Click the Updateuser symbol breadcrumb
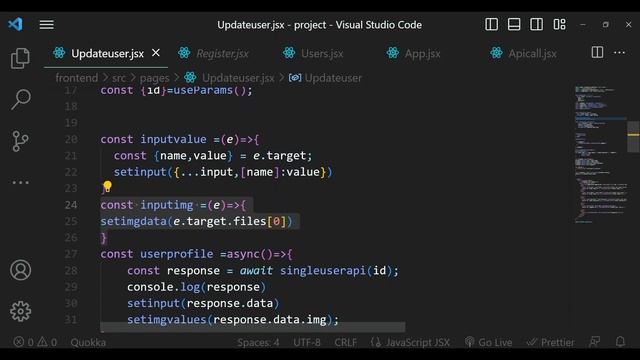The width and height of the screenshot is (640, 360). tap(333, 78)
